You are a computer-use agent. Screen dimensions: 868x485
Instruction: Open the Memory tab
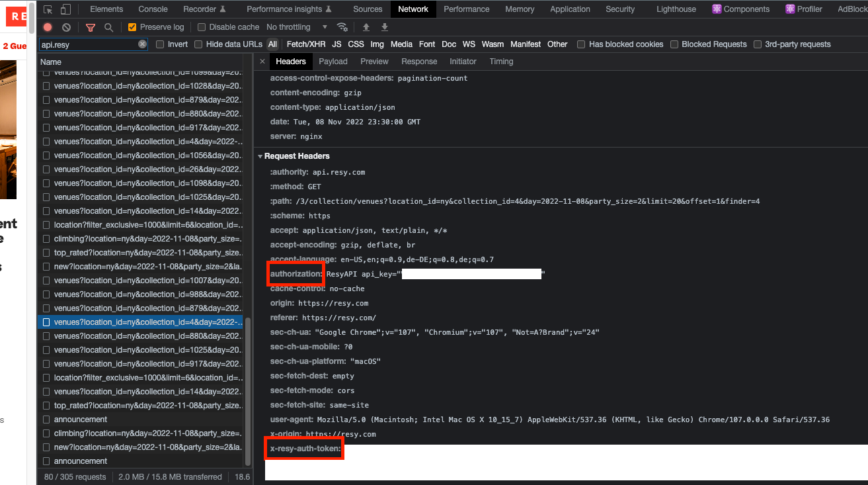tap(520, 9)
